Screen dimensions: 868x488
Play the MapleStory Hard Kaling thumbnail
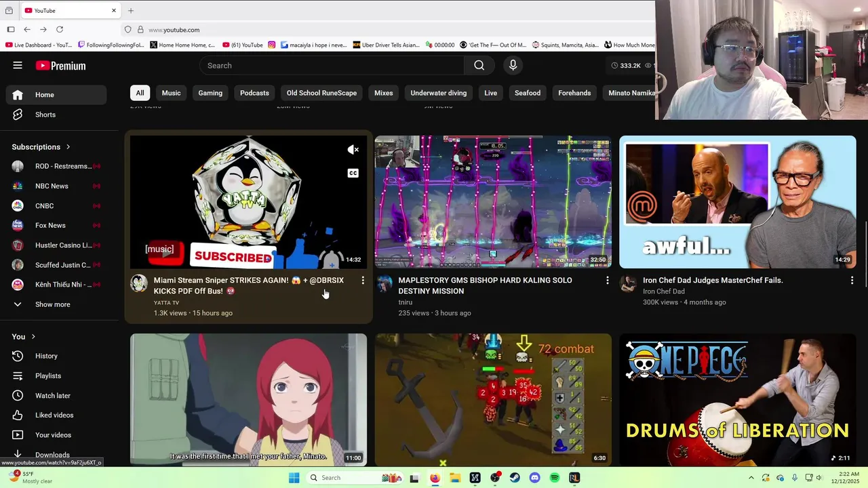493,202
